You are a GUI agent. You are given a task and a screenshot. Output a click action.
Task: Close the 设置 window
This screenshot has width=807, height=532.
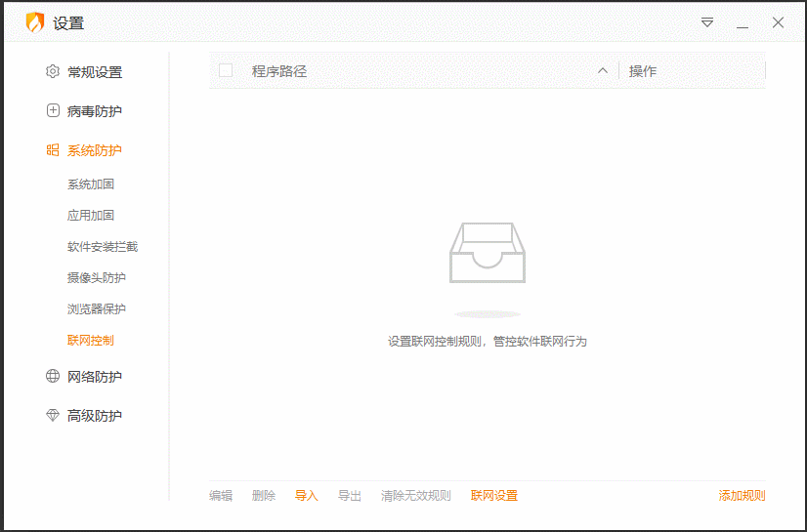pyautogui.click(x=778, y=22)
